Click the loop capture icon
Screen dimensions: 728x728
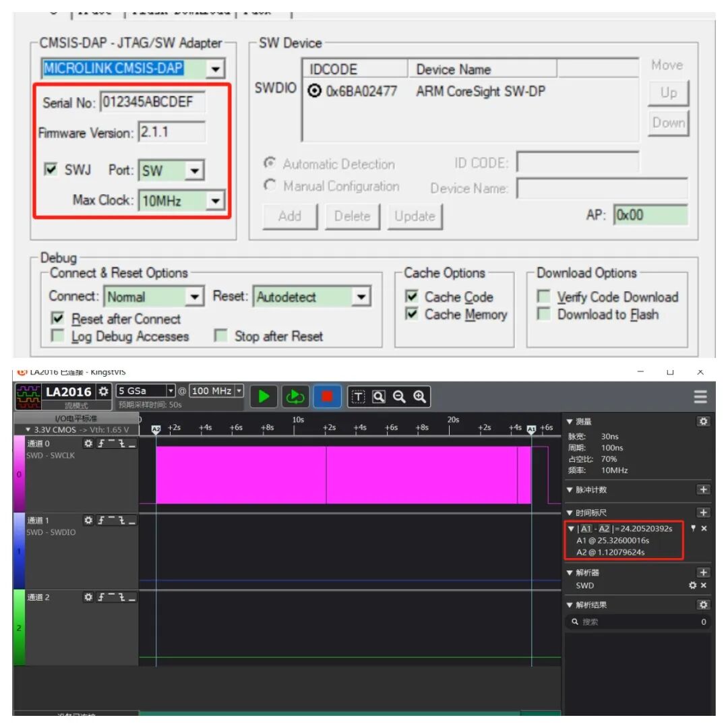click(x=295, y=396)
